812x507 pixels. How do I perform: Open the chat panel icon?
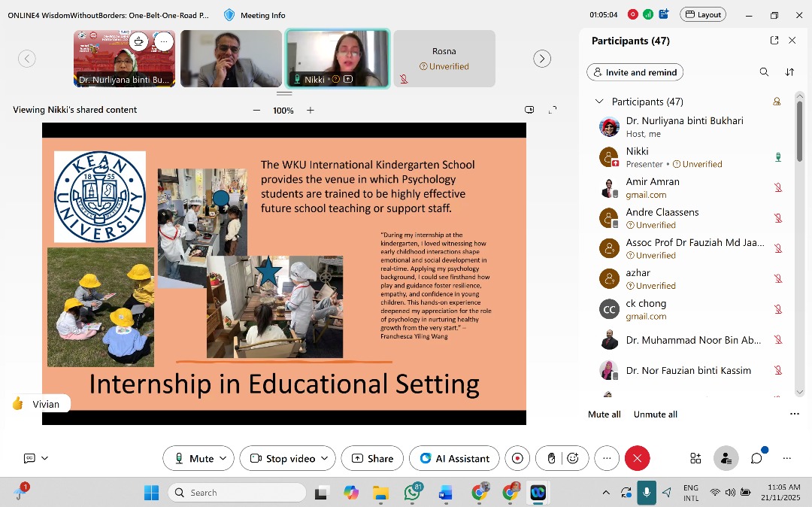coord(756,457)
